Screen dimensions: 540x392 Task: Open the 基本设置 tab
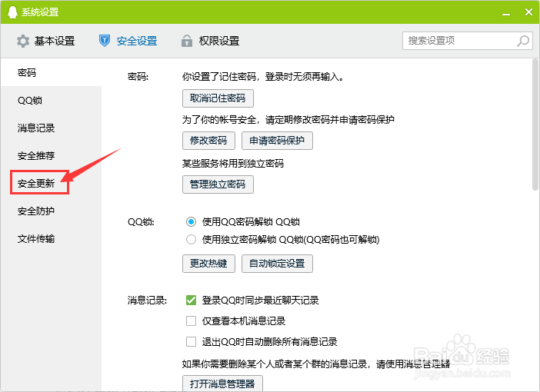[46, 41]
